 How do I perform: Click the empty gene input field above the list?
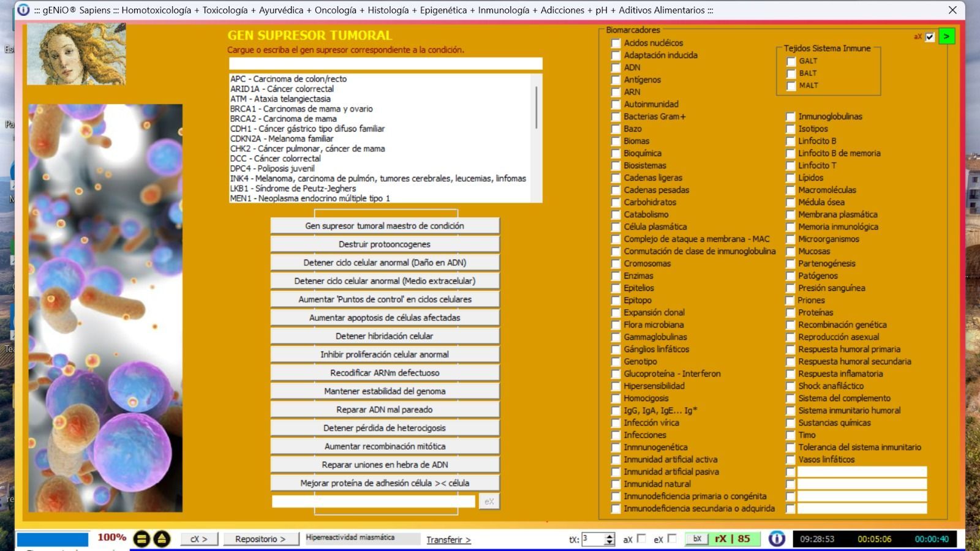click(x=386, y=64)
